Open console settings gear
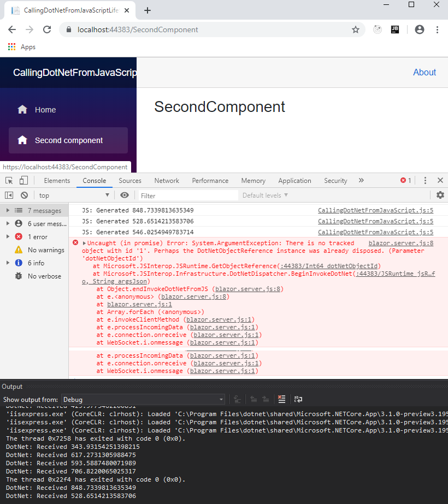This screenshot has height=504, width=448. (x=440, y=195)
